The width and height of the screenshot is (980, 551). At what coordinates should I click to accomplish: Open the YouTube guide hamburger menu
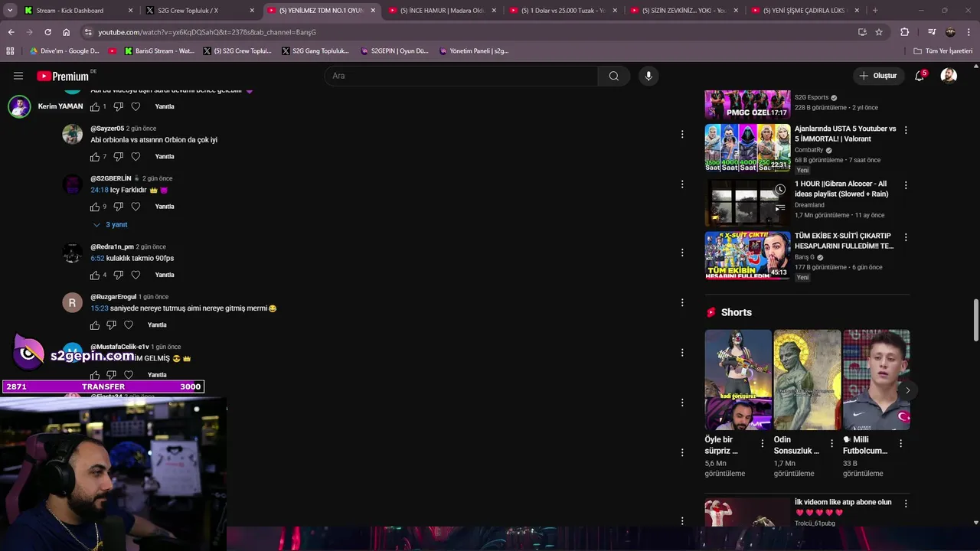click(18, 76)
